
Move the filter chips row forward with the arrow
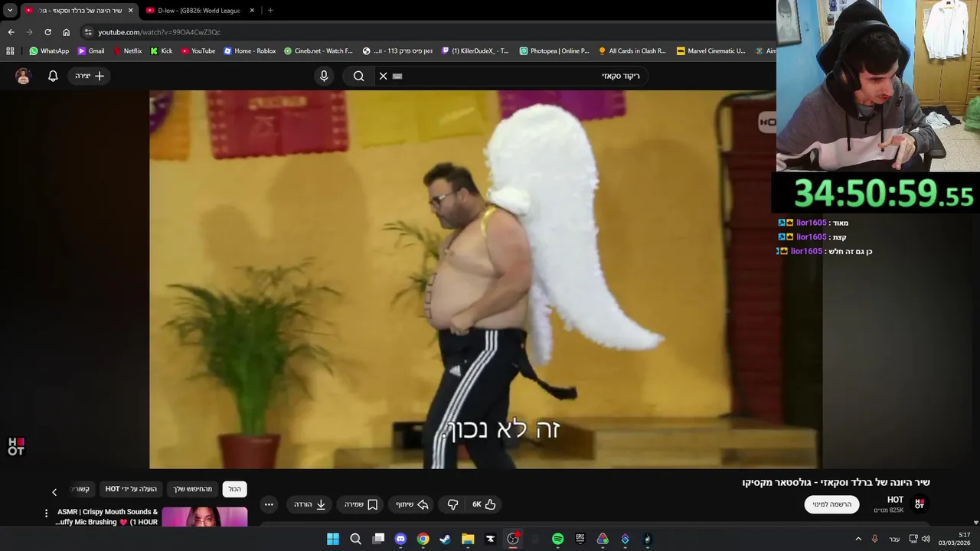click(54, 492)
